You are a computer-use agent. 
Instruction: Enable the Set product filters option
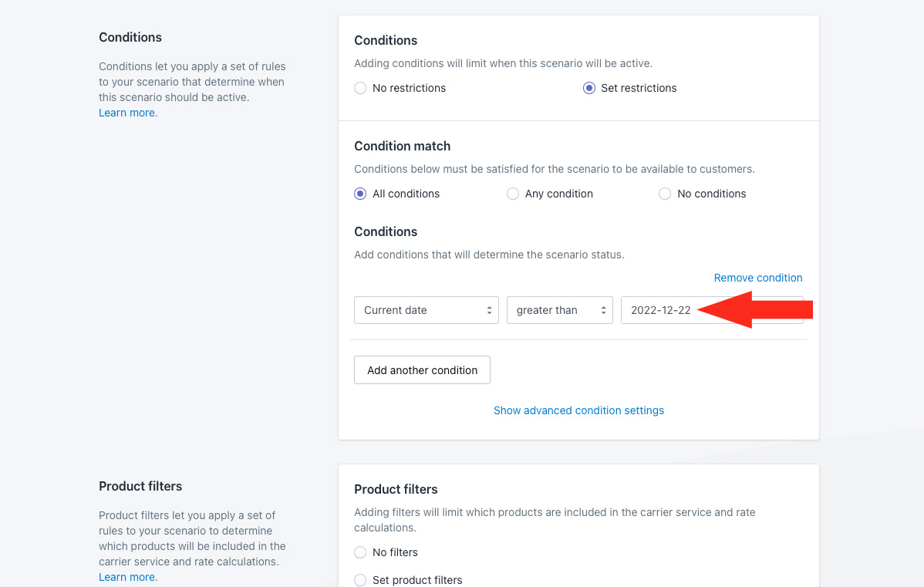tap(360, 580)
